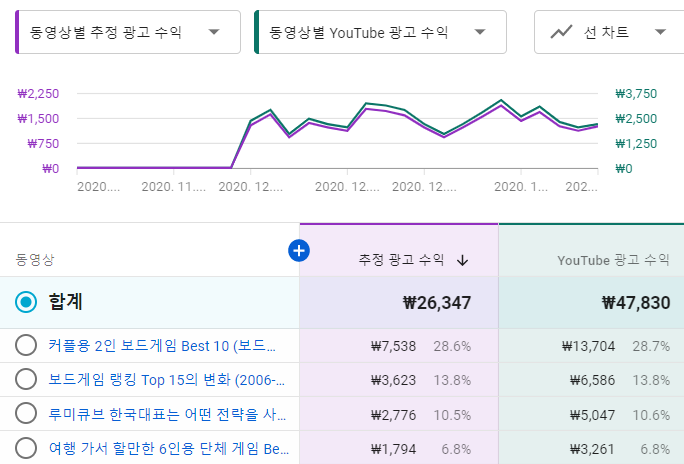Open video link 커플용 2인 보드게임 Best 10

coord(162,346)
